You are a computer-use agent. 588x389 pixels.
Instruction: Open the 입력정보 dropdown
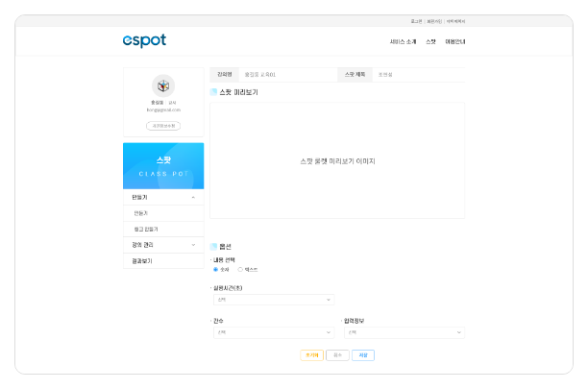click(404, 333)
